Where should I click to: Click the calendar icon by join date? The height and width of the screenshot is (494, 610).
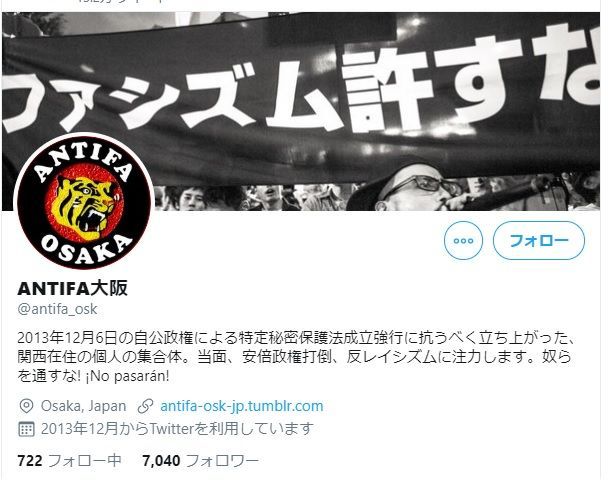pos(26,429)
